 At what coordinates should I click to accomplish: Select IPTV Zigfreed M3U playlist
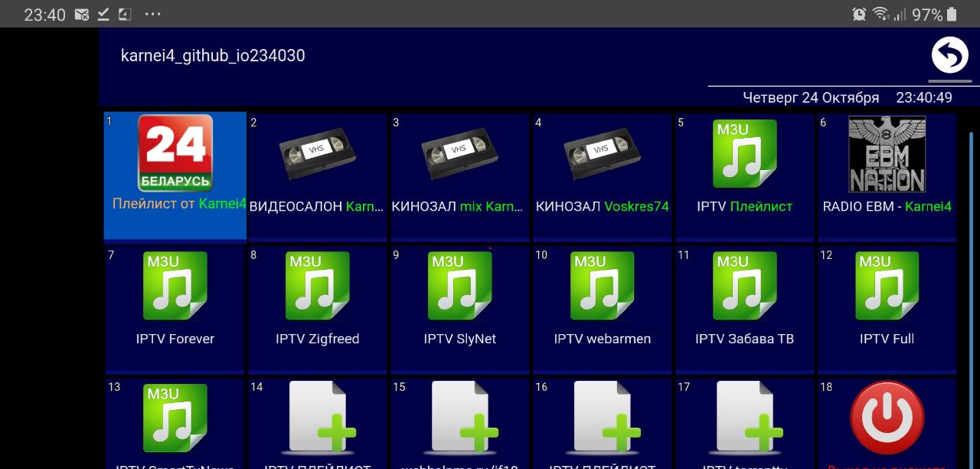[x=318, y=309]
